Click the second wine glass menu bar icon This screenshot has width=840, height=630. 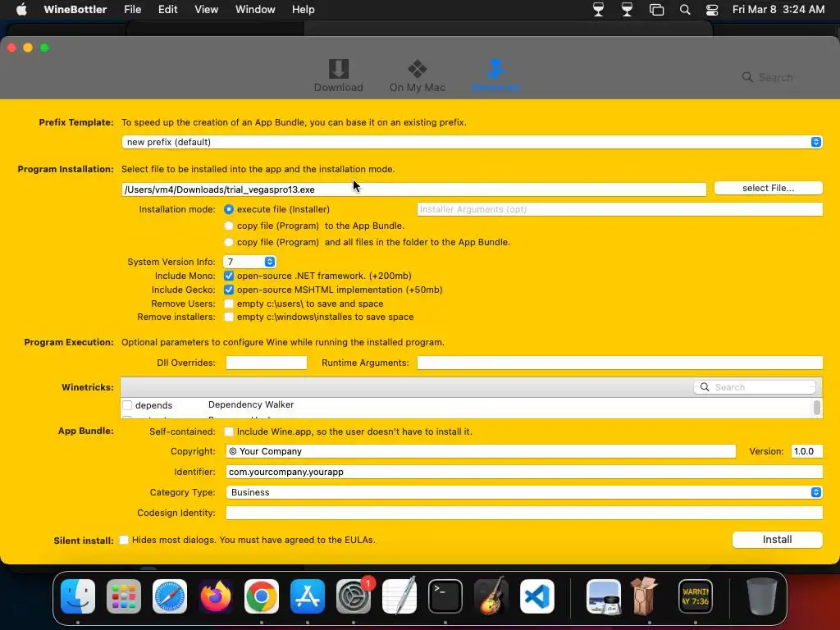click(627, 9)
